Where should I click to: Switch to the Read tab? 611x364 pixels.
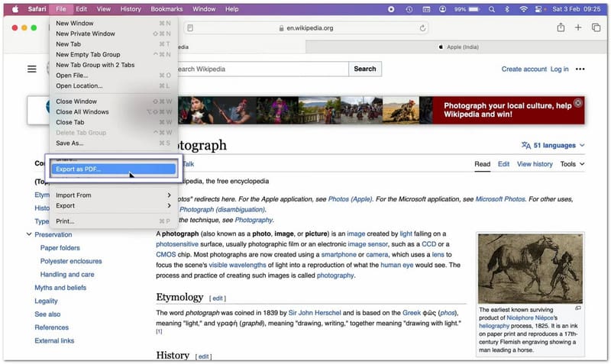coord(483,164)
